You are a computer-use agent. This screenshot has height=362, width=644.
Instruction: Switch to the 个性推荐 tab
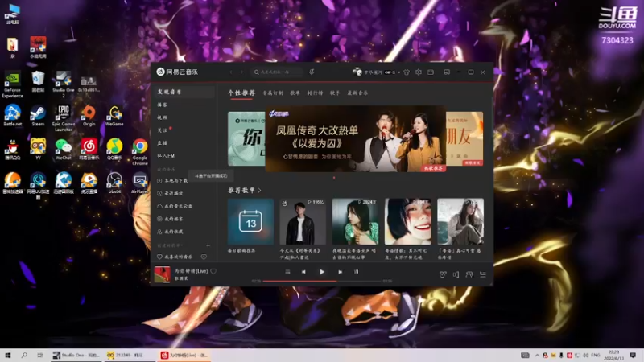241,93
